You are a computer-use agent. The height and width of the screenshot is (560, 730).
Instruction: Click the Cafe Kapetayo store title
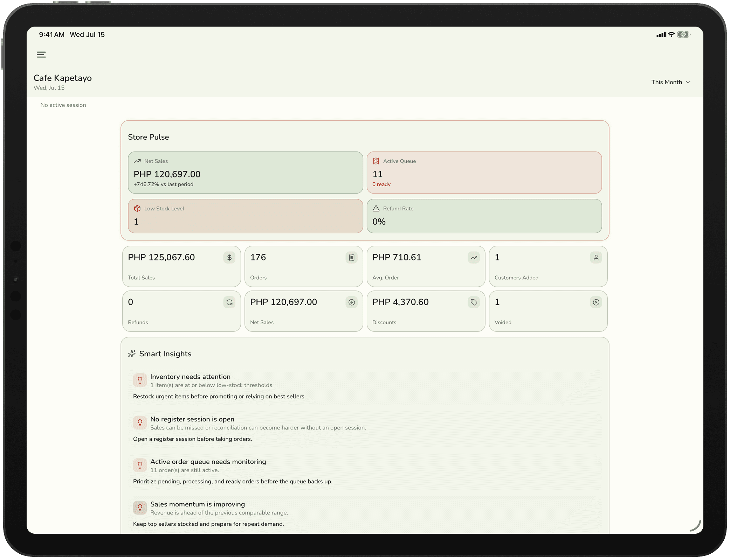pyautogui.click(x=63, y=78)
